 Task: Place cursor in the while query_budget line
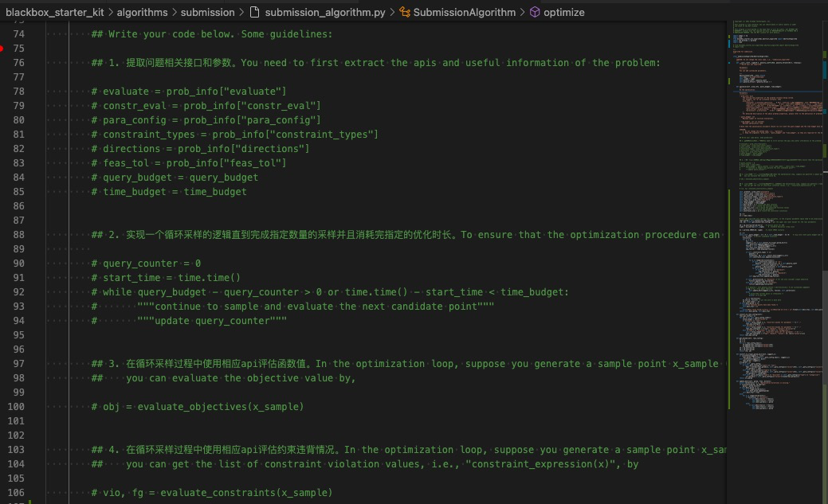(x=335, y=292)
